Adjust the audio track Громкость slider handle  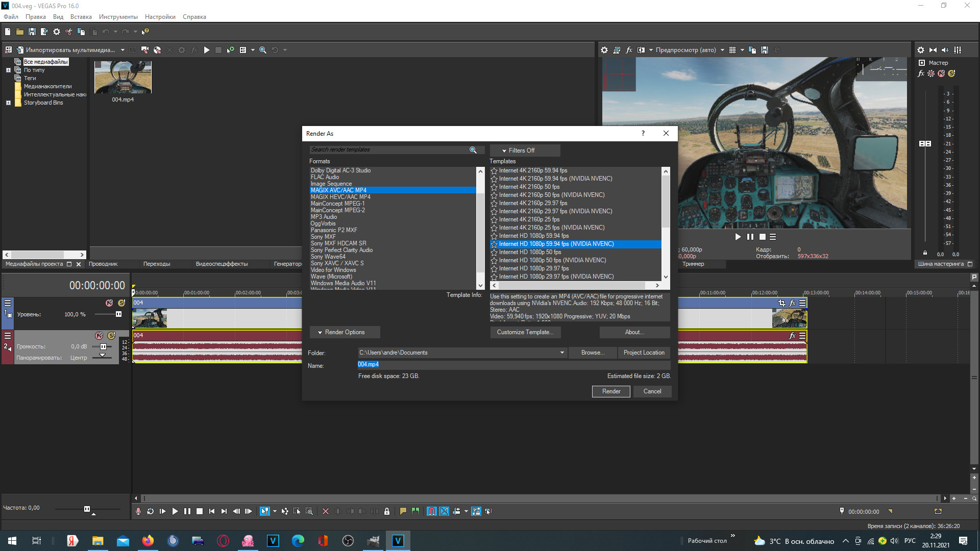click(x=103, y=346)
